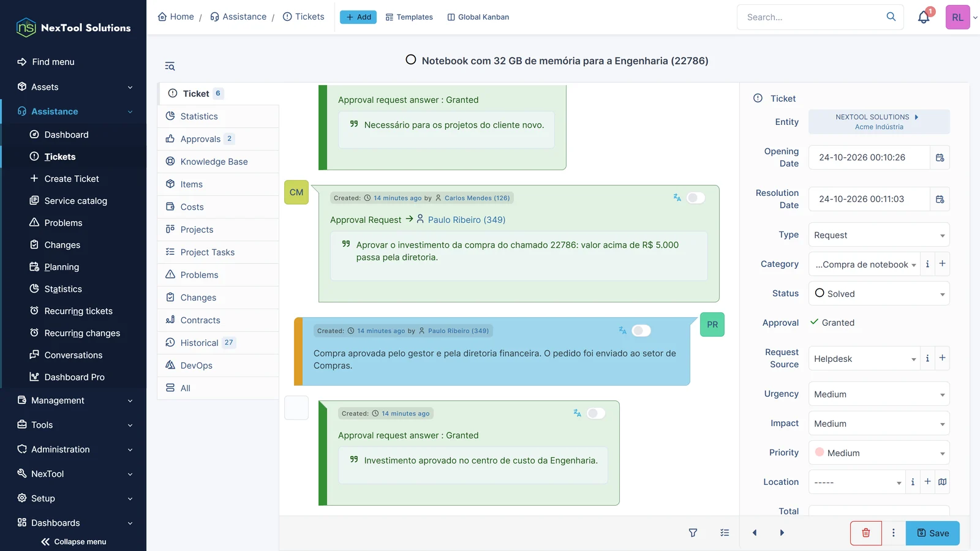Open the Urgency dropdown
980x551 pixels.
pos(879,394)
